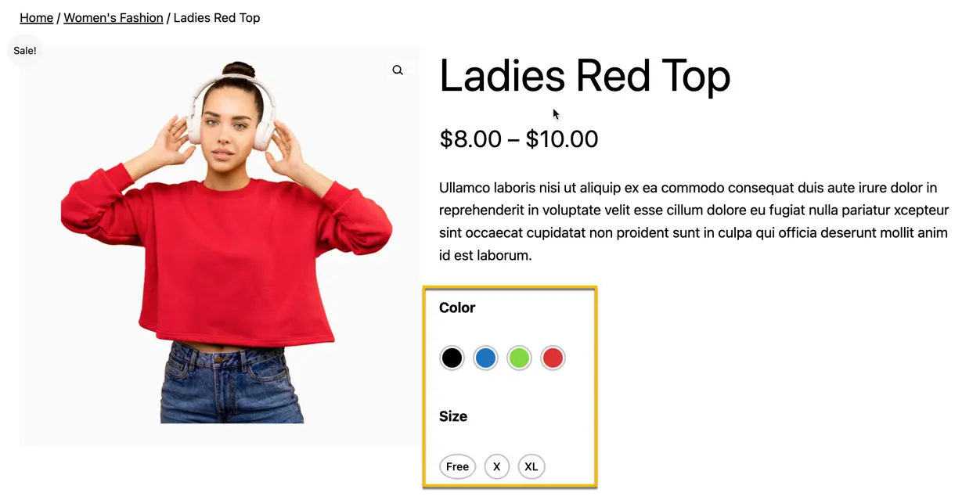Choose size X
Viewport: 980px width, 500px height.
click(496, 467)
